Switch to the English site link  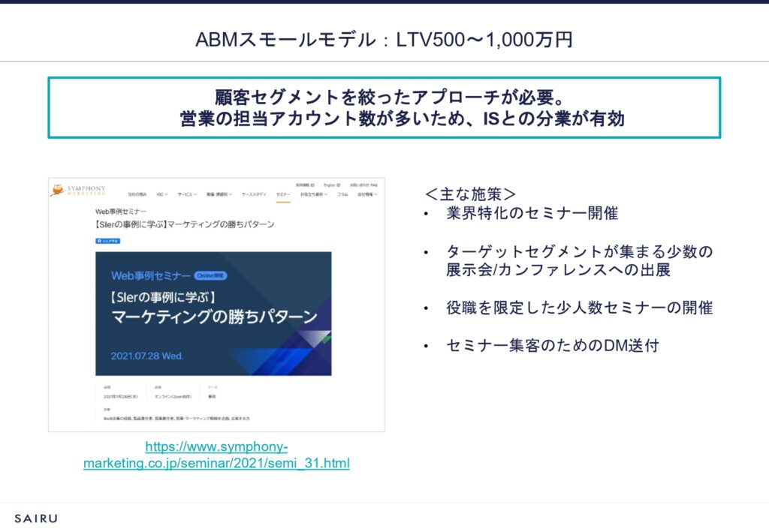[x=331, y=185]
